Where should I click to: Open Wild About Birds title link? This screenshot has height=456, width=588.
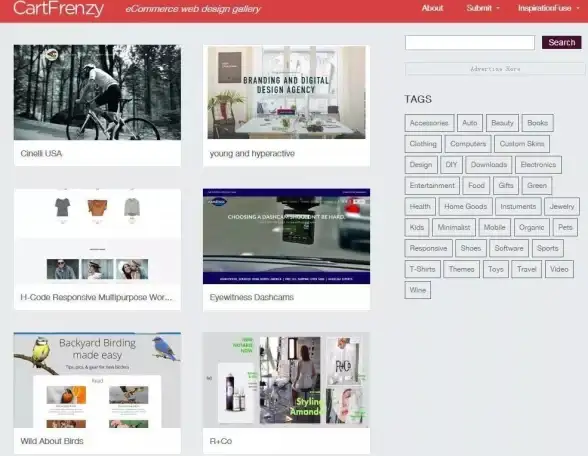pyautogui.click(x=52, y=441)
